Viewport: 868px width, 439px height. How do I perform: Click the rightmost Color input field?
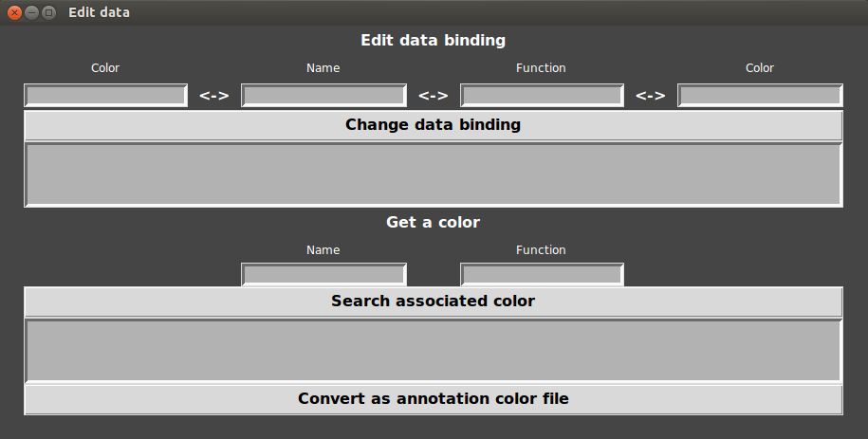pos(760,96)
